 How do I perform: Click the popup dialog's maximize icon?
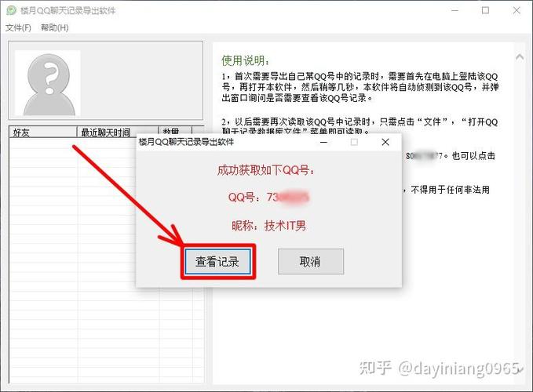pos(353,142)
